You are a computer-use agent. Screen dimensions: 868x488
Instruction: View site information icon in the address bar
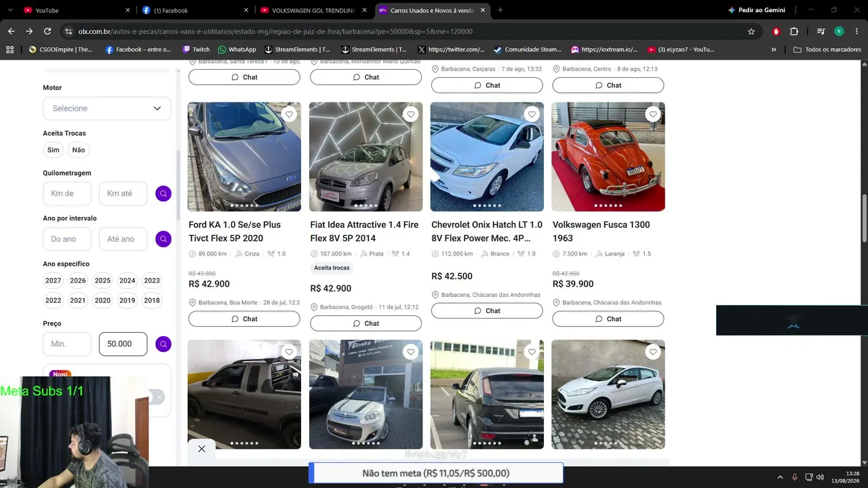[x=68, y=31]
